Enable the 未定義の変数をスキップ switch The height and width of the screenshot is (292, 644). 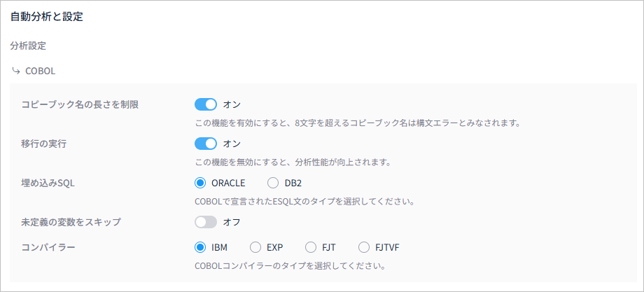click(x=205, y=222)
